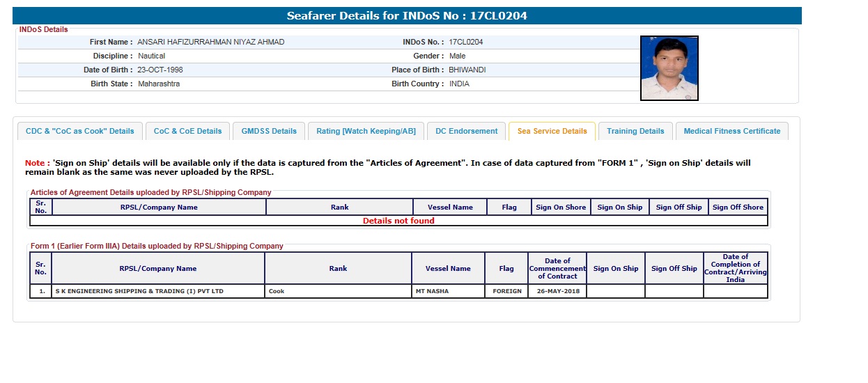Click the FOREIGN flag cell
Image resolution: width=868 pixels, height=383 pixels.
point(506,291)
